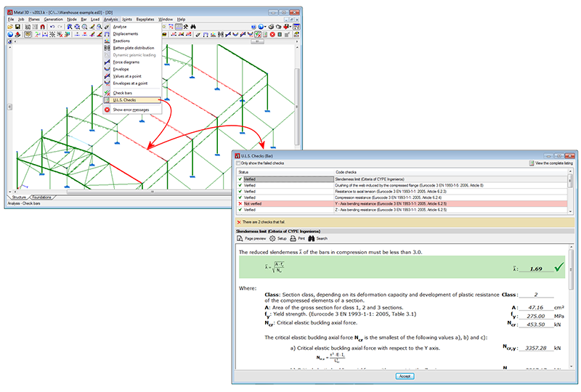Select the Not verified Y-Axis bending resistance row
Viewport: 581px width, 392px height.
(402, 204)
